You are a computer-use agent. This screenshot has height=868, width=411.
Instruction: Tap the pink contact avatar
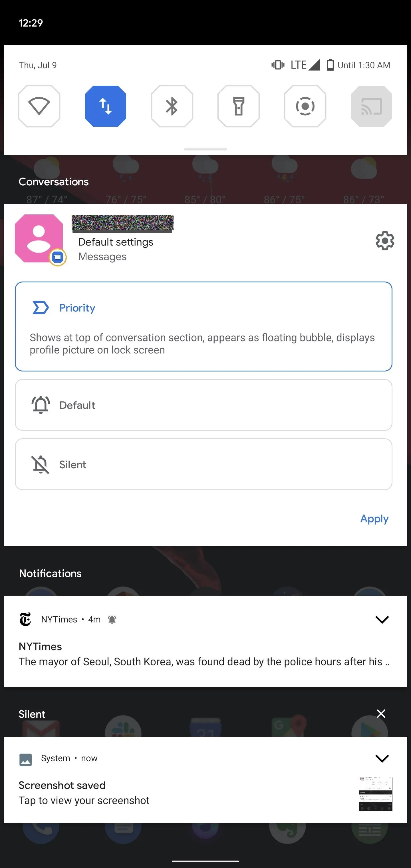[39, 239]
